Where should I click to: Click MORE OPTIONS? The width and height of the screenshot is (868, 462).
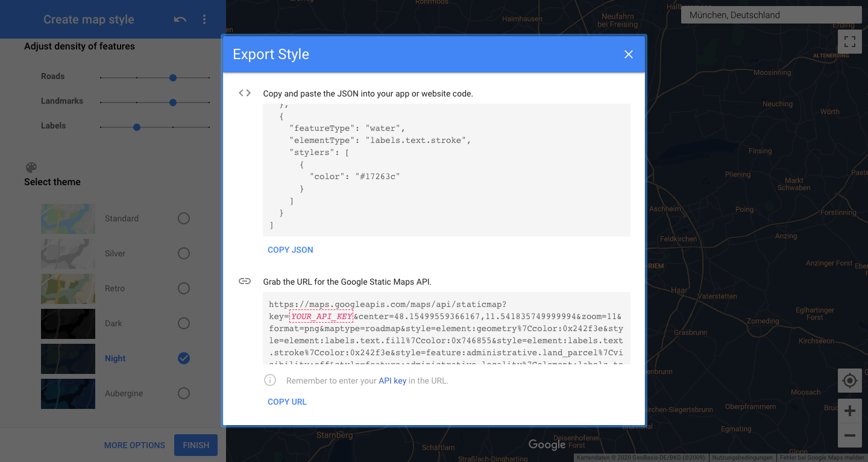point(134,445)
